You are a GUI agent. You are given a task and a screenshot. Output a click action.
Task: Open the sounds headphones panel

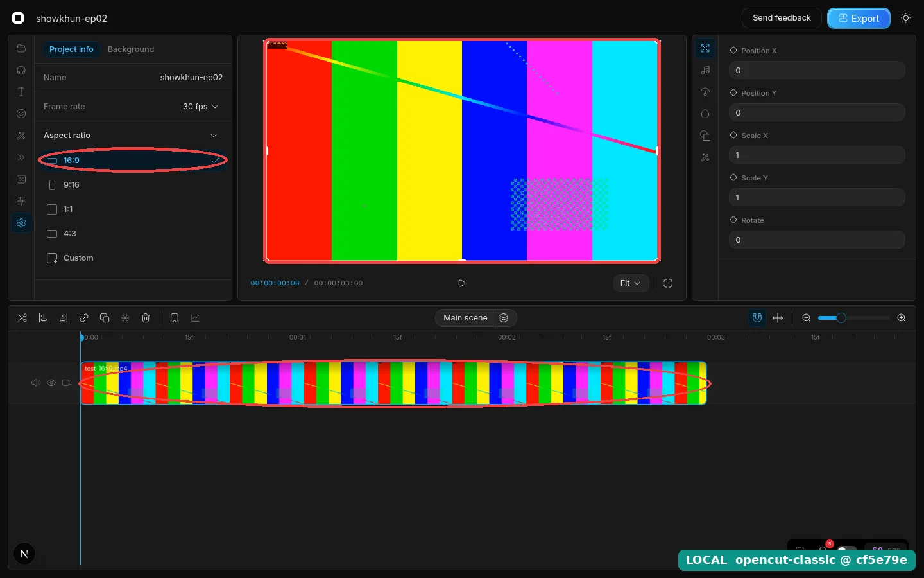21,70
